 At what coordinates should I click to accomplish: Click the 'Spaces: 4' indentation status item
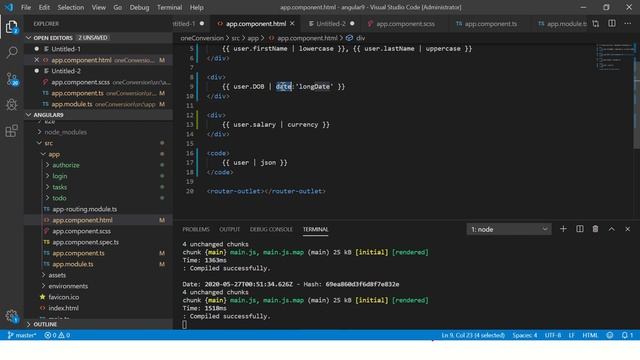coord(524,335)
